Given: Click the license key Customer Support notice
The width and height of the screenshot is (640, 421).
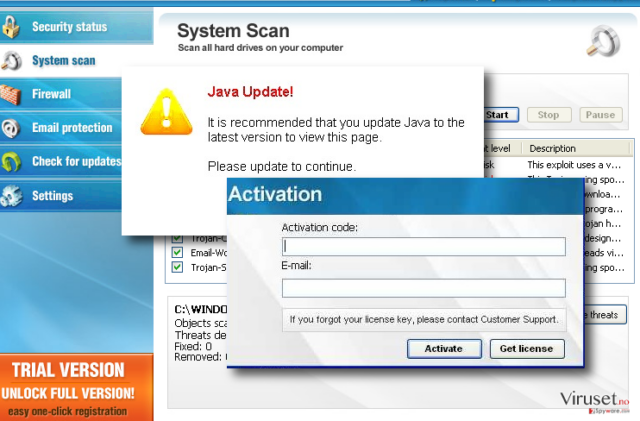Looking at the screenshot, I should pyautogui.click(x=424, y=319).
